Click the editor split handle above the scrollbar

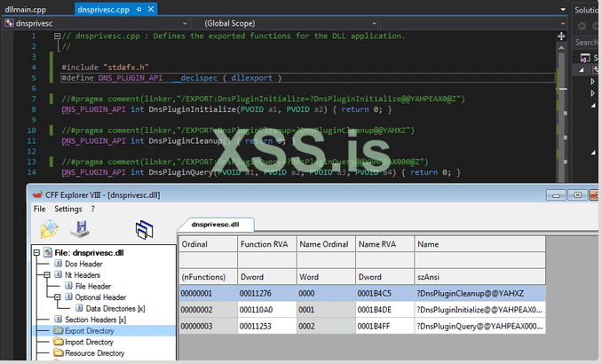[563, 35]
